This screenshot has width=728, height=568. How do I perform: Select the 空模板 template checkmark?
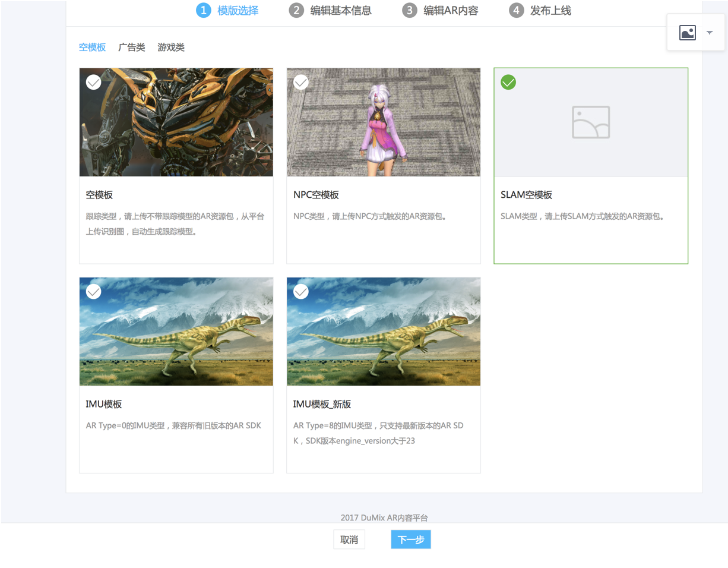93,82
